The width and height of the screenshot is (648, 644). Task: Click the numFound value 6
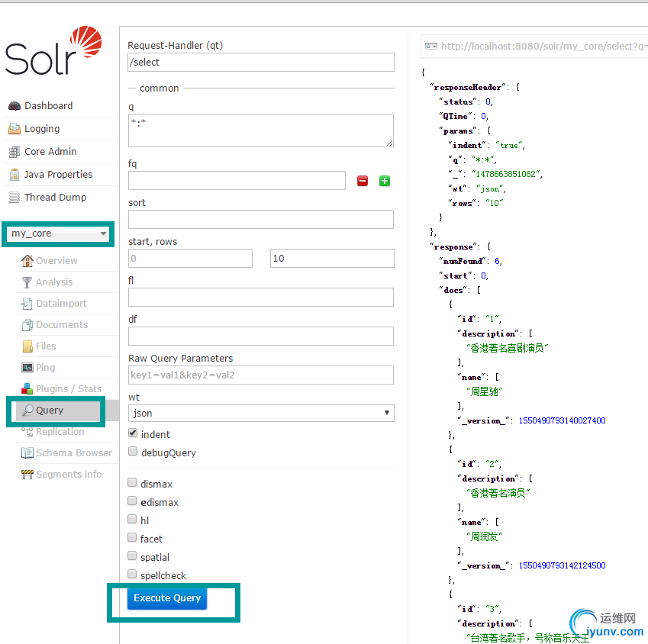click(497, 261)
